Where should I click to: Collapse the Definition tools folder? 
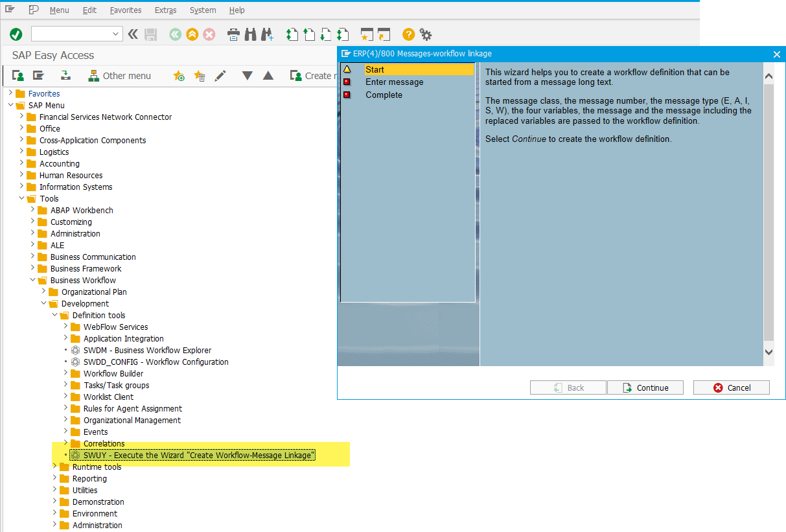(x=55, y=316)
